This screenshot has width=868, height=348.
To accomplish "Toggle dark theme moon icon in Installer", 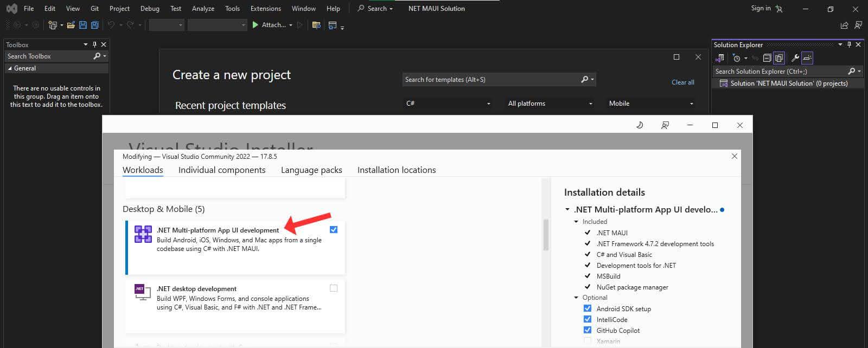I will (x=640, y=125).
